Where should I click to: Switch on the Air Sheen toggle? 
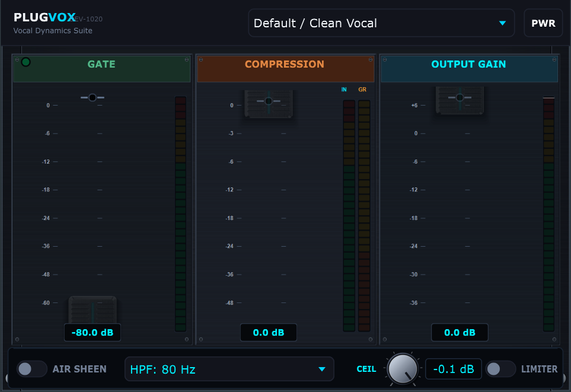coord(31,369)
